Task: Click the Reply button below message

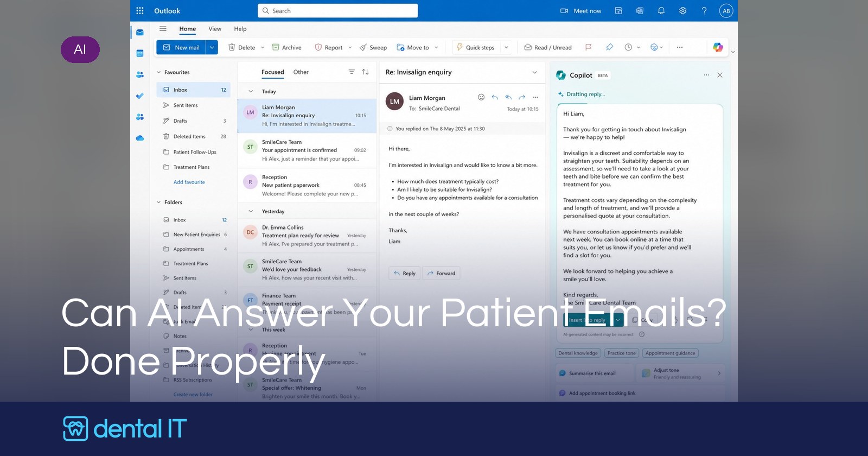Action: [405, 274]
